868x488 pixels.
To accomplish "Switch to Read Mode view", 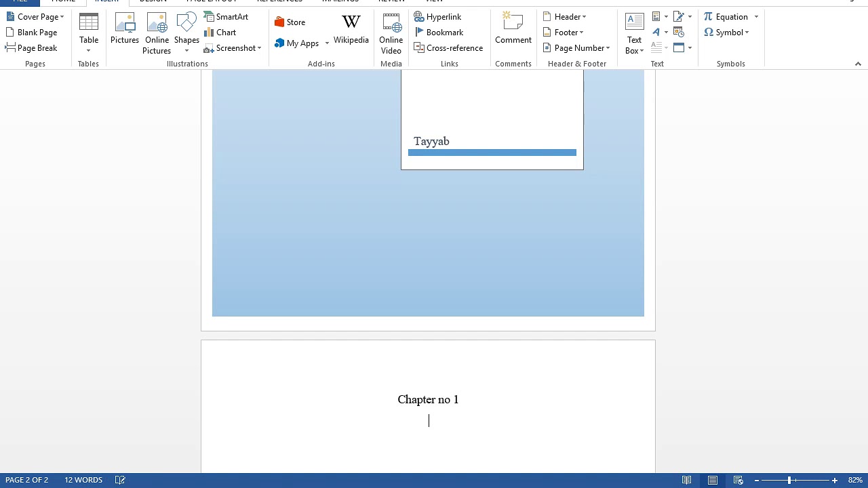I will tap(687, 480).
